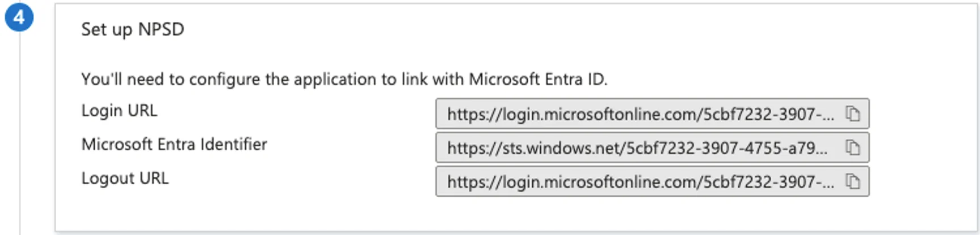Click the "Logout URL" label
Screen dimensions: 980x235
(125, 178)
